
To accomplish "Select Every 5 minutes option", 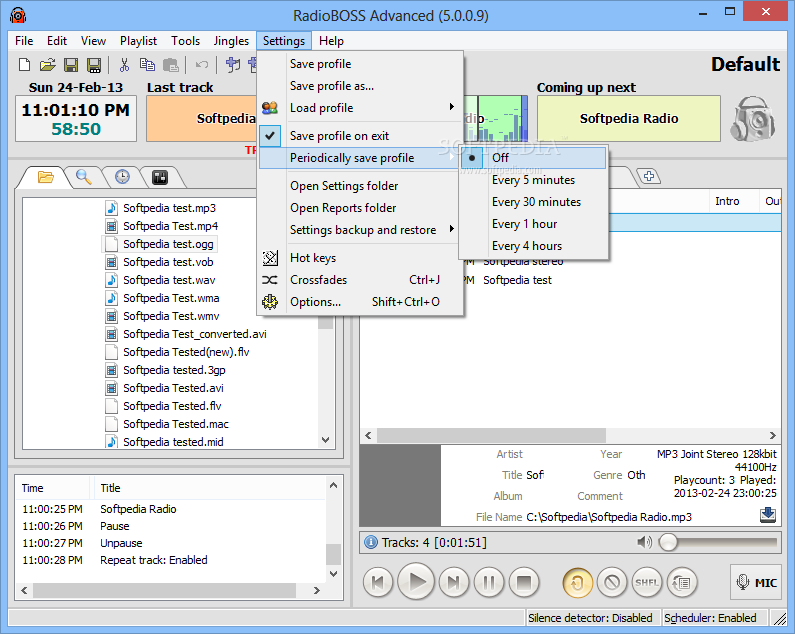I will [x=533, y=180].
